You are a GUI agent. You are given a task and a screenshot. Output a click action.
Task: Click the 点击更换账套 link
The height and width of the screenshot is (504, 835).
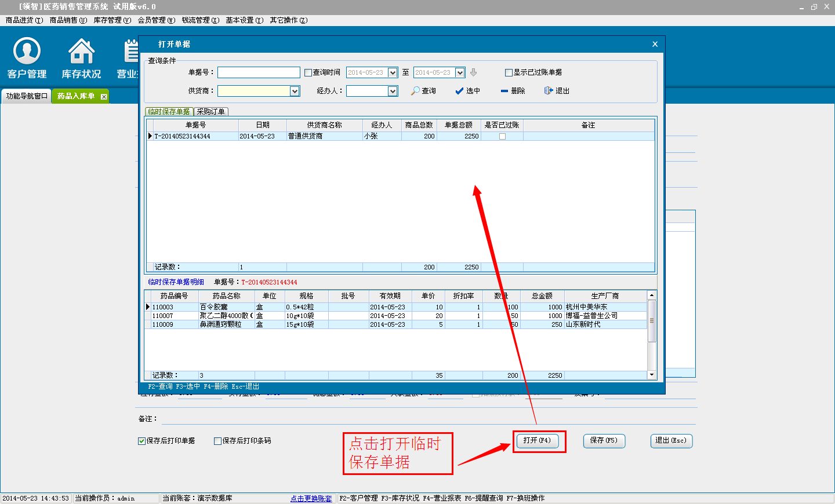311,498
